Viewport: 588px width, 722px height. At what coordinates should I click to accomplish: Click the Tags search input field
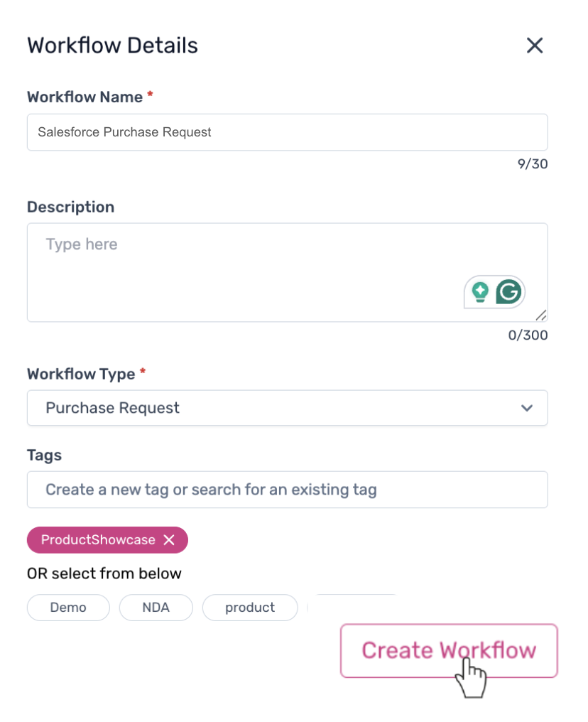point(287,490)
